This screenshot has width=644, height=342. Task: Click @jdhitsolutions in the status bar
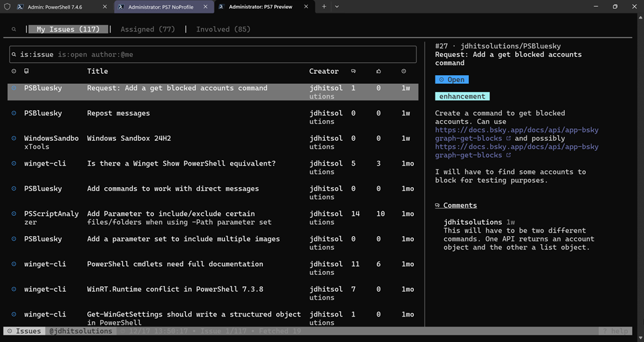click(81, 331)
